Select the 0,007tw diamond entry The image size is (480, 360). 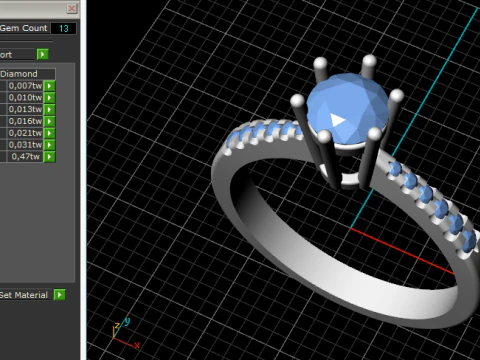25,86
